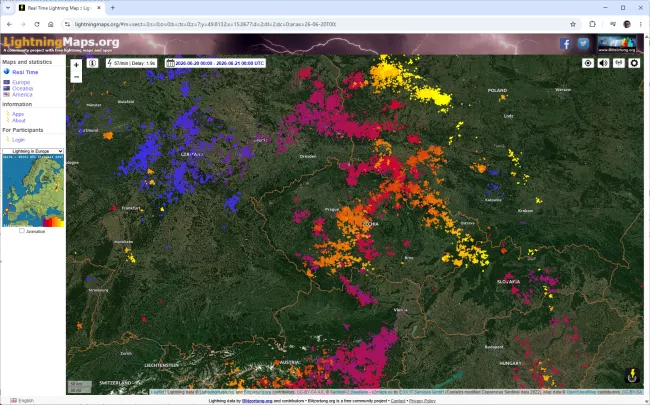Screen dimensions: 650x405
Task: Click the Europe mini lightning map thumbnail
Action: coord(33,191)
